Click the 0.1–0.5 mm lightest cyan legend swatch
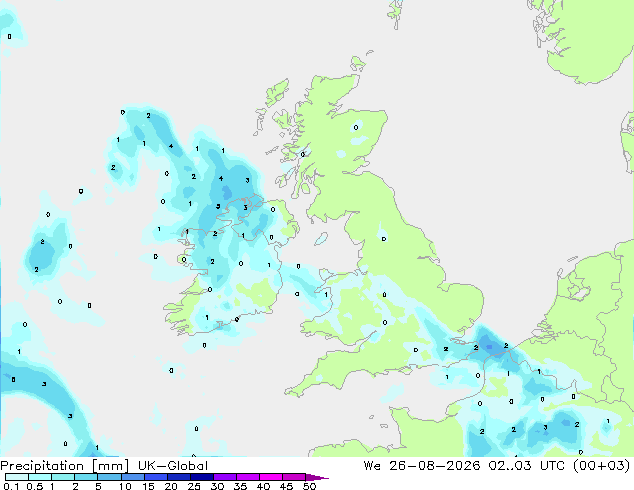 [x=17, y=477]
